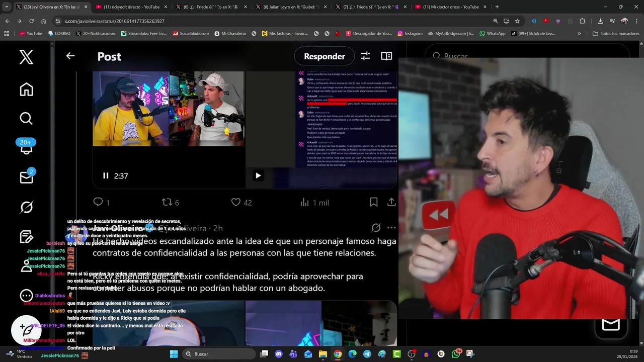This screenshot has height=362, width=644.
Task: Open the apps grid in bookmarks bar
Action: point(7,33)
